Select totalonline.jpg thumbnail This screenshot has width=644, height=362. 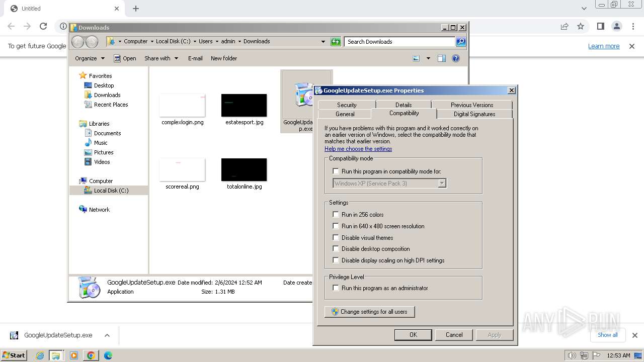pos(244,169)
